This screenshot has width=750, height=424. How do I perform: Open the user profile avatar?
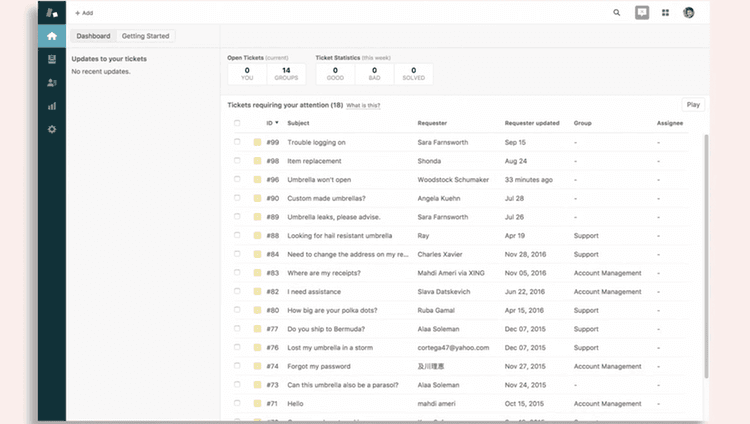689,13
